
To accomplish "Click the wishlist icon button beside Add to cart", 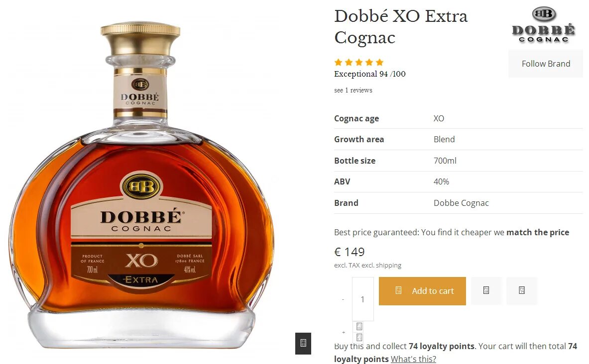I will pyautogui.click(x=486, y=290).
